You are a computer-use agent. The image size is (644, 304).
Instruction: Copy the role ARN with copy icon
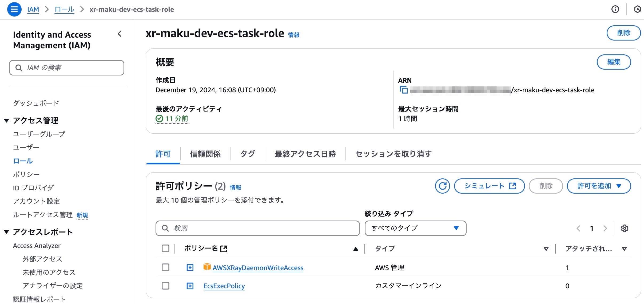404,90
